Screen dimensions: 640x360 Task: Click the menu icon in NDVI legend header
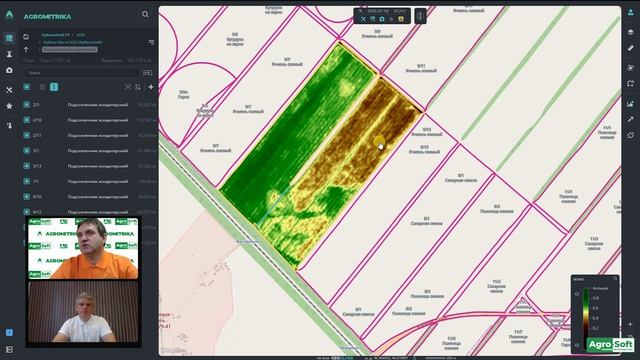click(616, 279)
